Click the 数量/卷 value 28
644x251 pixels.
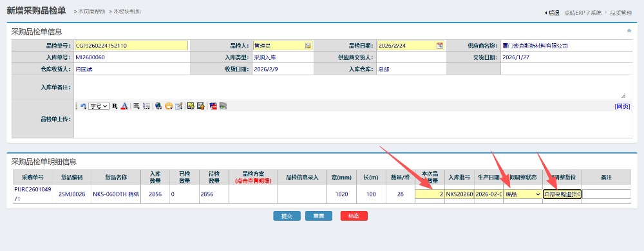[x=401, y=194]
